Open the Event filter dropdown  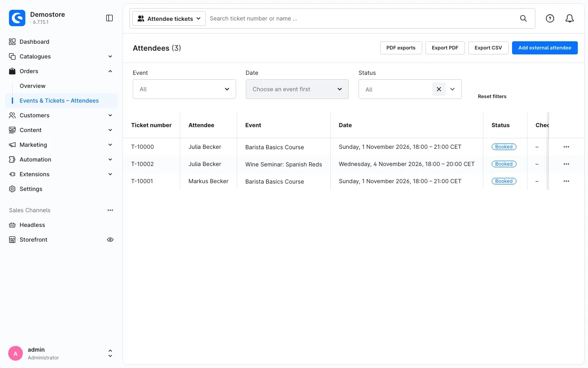coord(184,89)
